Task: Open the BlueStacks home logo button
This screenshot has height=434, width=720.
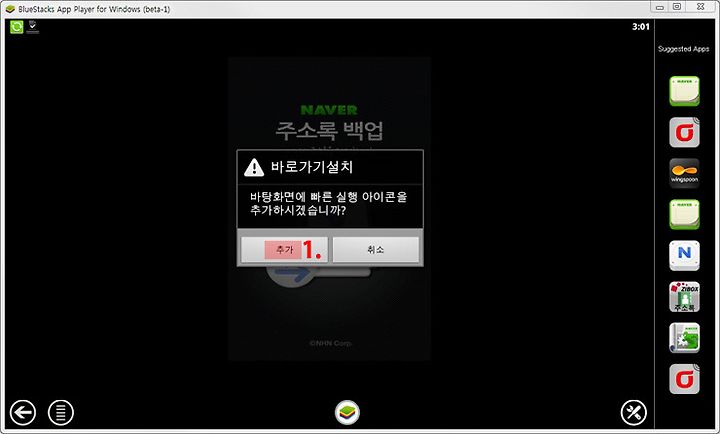Action: pyautogui.click(x=347, y=412)
